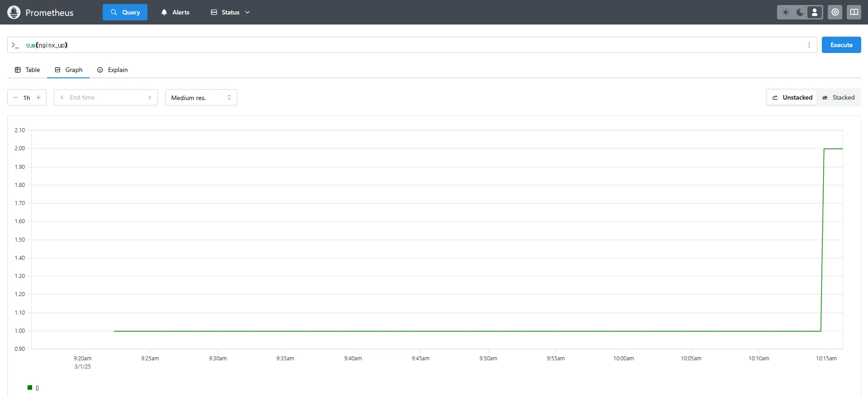Select browser-preferred theme user icon
This screenshot has height=397, width=868.
pyautogui.click(x=815, y=12)
